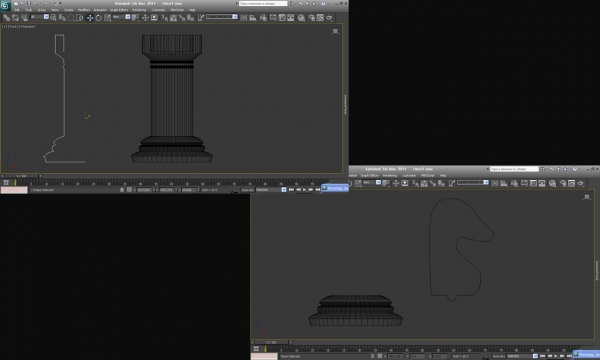600x360 pixels.
Task: Click Align tool in knight window
Action: [504, 184]
